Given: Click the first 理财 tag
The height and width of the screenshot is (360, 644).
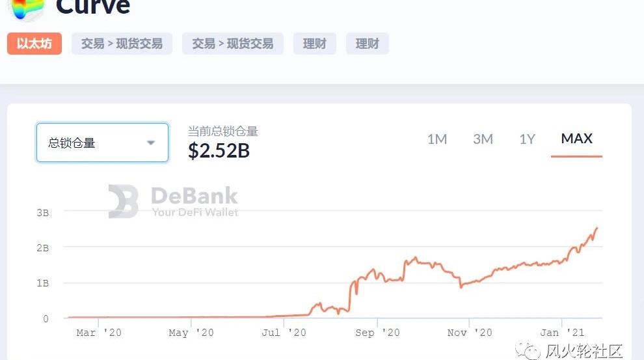Looking at the screenshot, I should [315, 44].
